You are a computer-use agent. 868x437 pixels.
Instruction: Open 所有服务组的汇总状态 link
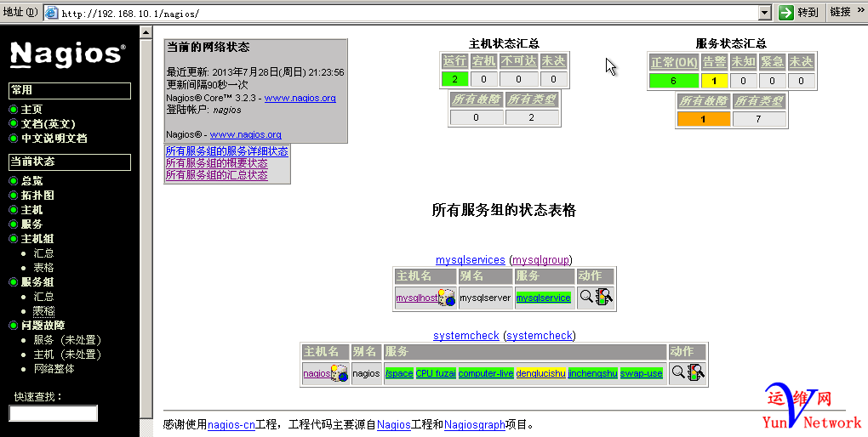pos(216,175)
